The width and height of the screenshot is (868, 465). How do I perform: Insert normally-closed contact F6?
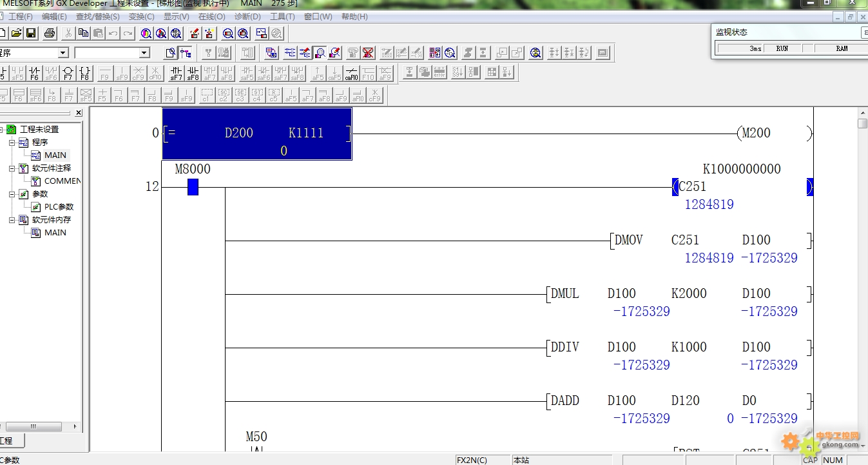(x=34, y=74)
